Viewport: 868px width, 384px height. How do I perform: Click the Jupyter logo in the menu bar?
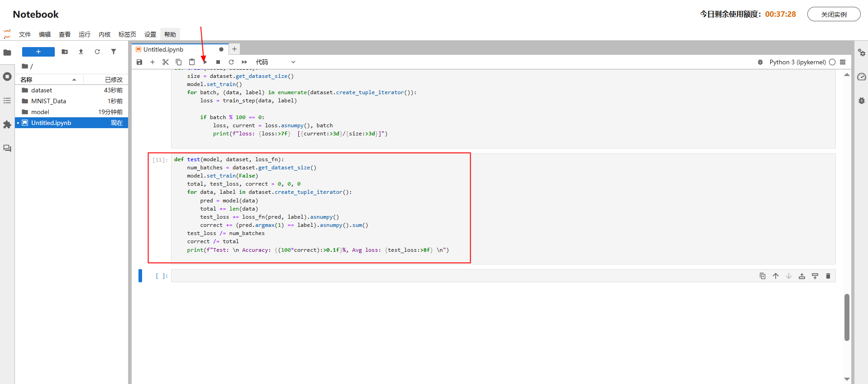(x=7, y=34)
